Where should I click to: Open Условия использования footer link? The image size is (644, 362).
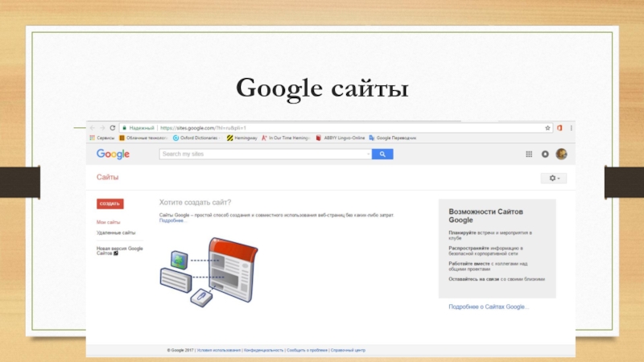(x=218, y=350)
